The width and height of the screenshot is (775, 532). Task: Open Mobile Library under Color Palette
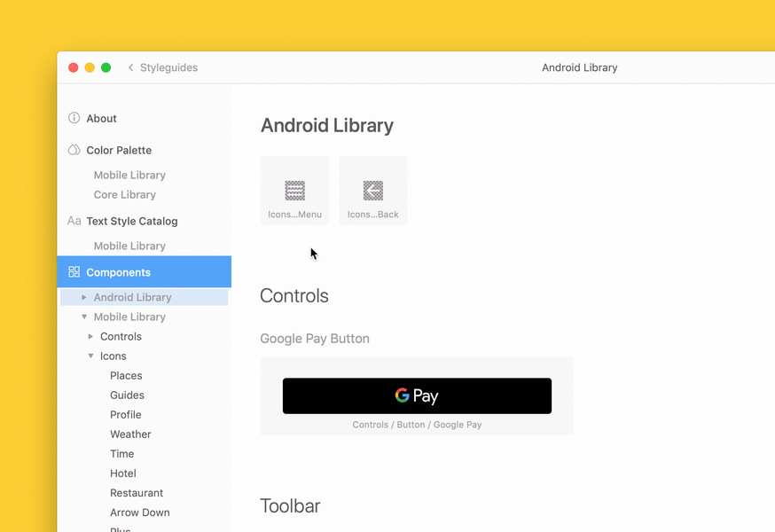[129, 175]
